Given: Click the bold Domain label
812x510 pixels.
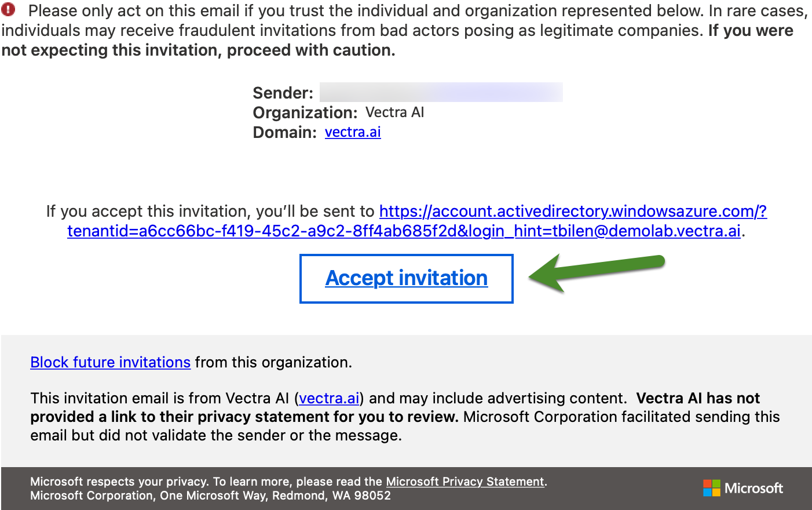Looking at the screenshot, I should coord(284,132).
